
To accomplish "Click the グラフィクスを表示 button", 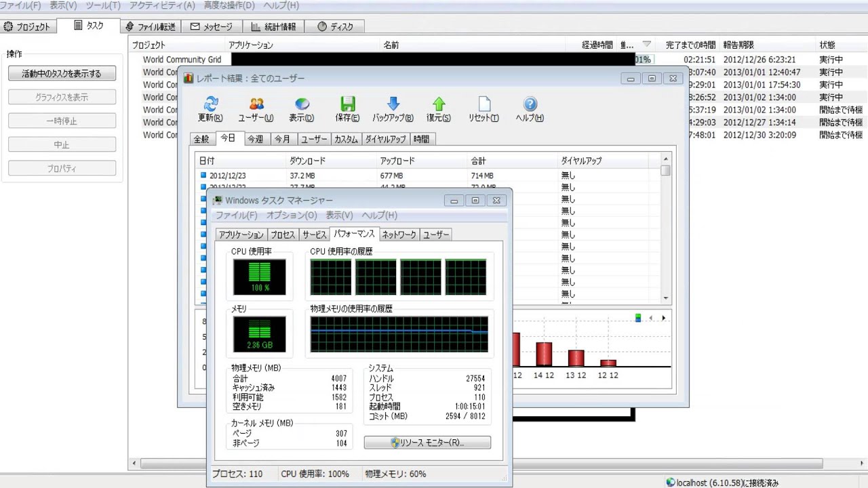I will pos(62,97).
